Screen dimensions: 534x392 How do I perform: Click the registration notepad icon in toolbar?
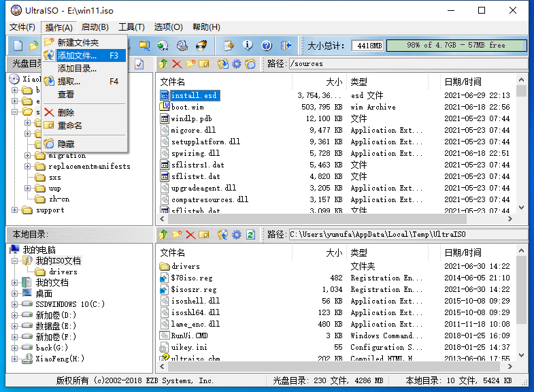click(x=229, y=46)
